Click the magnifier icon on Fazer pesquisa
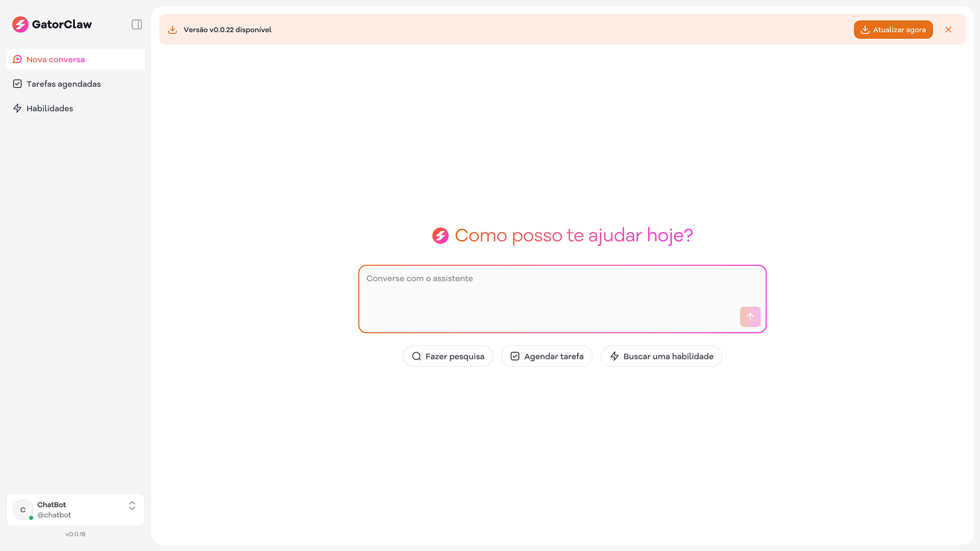Image resolution: width=980 pixels, height=551 pixels. click(x=416, y=356)
